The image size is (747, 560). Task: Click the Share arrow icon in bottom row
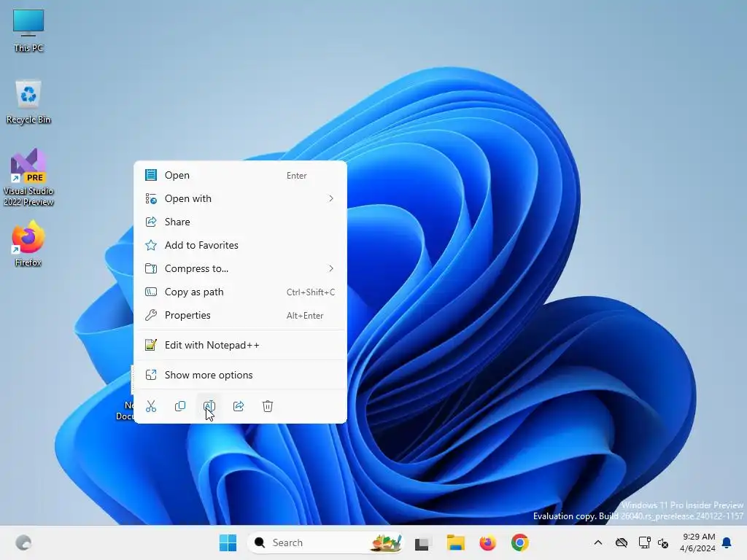tap(239, 406)
